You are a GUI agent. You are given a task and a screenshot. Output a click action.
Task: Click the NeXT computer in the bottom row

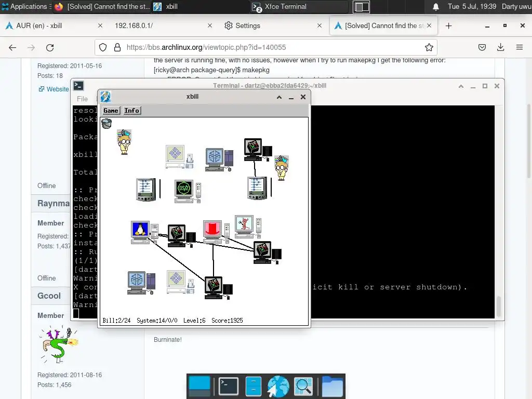click(219, 288)
